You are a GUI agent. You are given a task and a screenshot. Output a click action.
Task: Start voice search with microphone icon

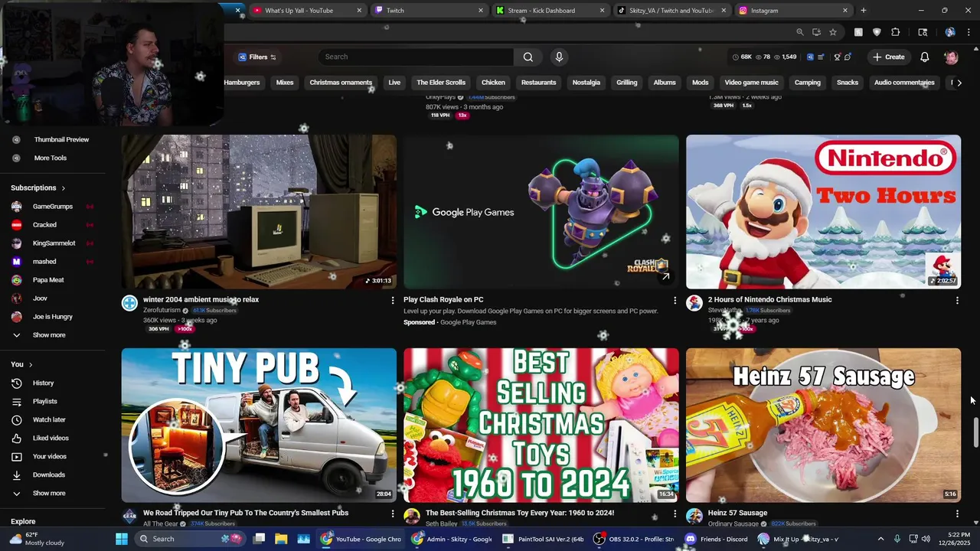tap(559, 57)
